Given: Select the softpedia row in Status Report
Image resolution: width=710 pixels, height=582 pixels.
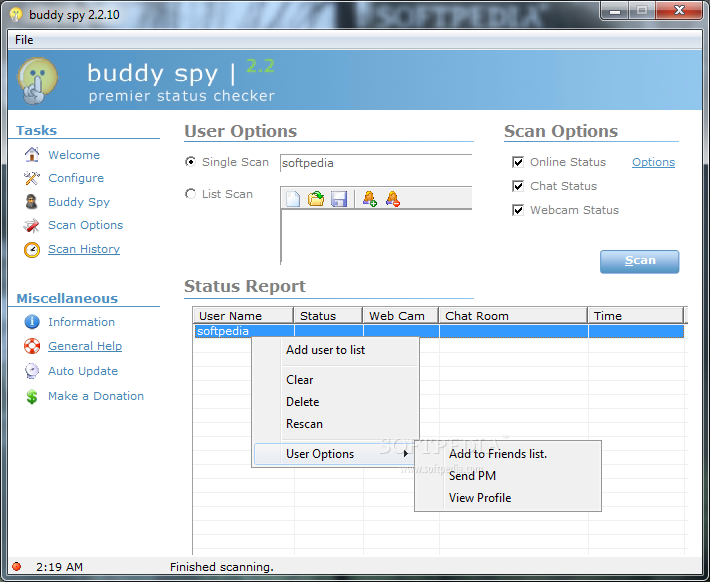Looking at the screenshot, I should 439,331.
